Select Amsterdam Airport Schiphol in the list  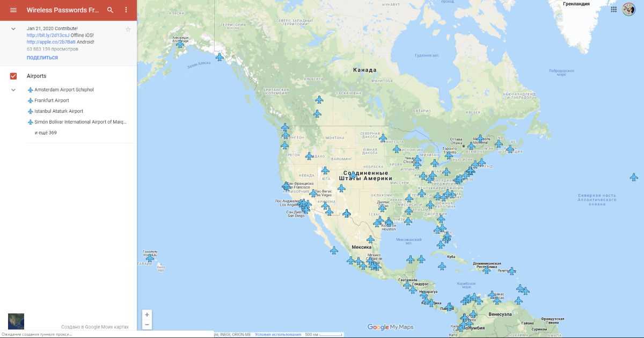point(64,90)
